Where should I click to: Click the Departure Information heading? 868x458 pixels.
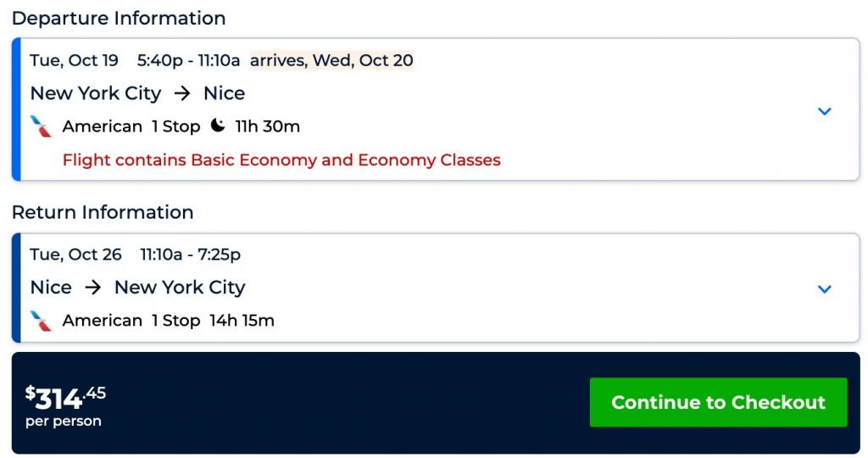(119, 18)
